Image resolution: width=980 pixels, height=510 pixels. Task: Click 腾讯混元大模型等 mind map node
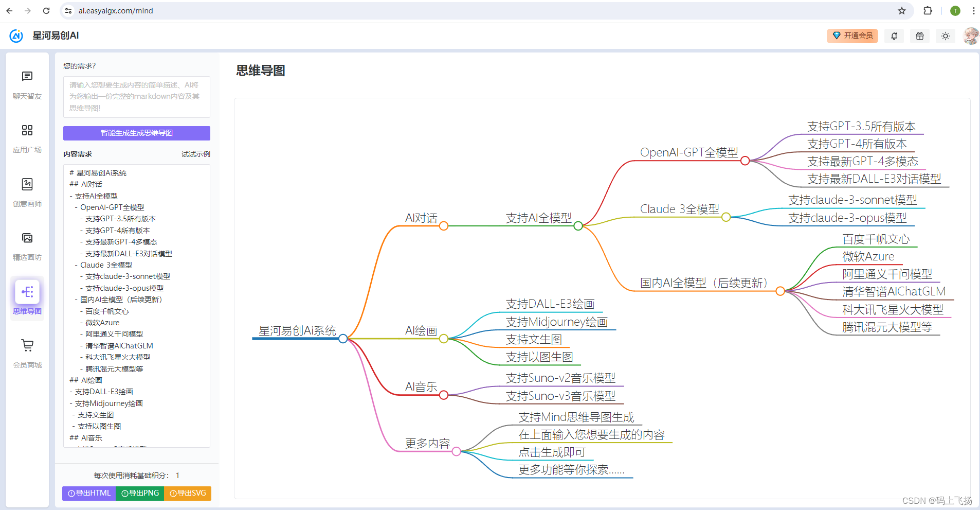(x=887, y=327)
